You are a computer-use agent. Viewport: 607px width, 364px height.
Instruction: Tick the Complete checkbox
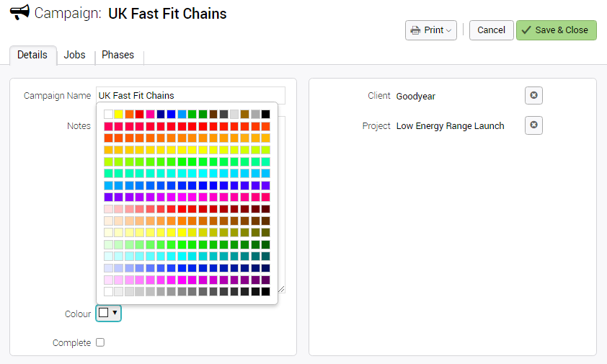tap(100, 342)
